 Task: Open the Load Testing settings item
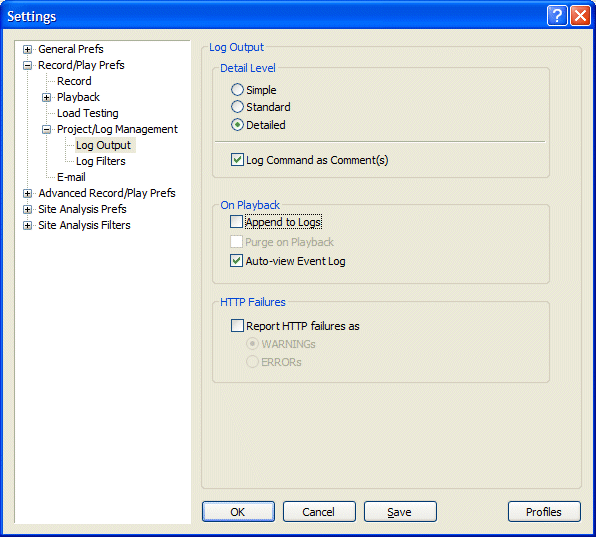(88, 113)
